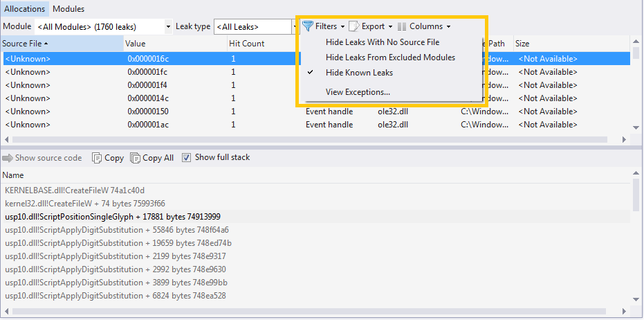644x320 pixels.
Task: Uncheck Hide Known Leaks option
Action: coord(359,73)
